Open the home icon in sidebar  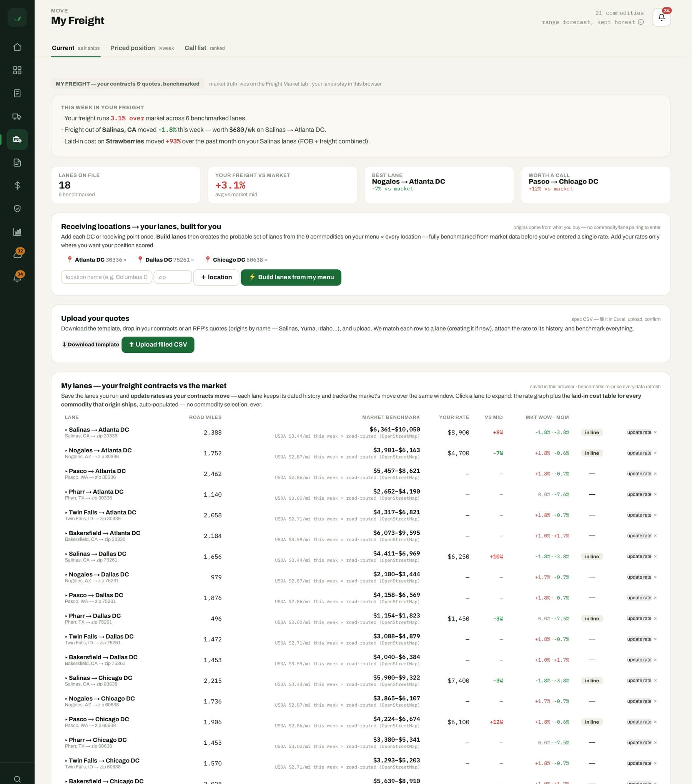coord(17,47)
